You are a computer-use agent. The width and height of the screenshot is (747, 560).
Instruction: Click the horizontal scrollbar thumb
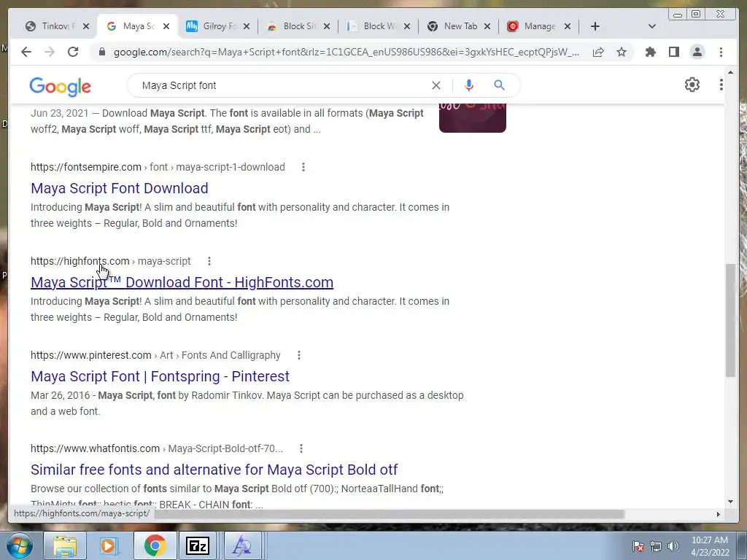(x=390, y=514)
